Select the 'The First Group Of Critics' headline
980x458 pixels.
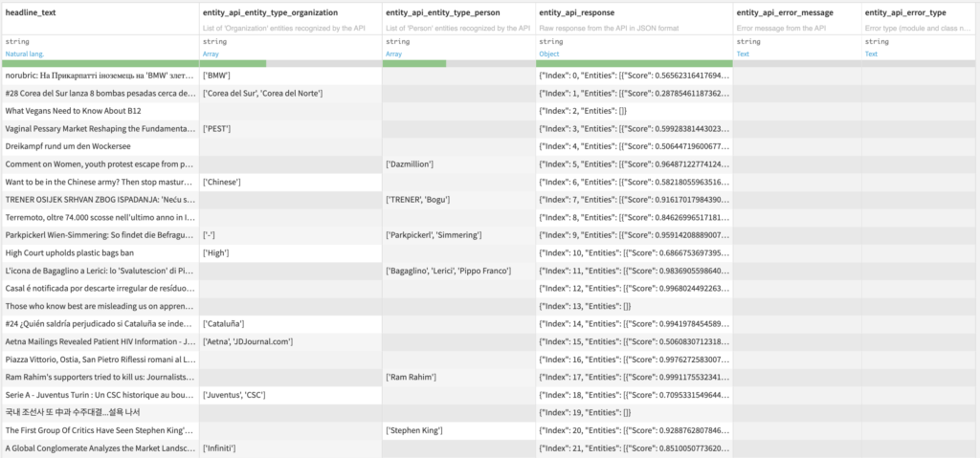pos(100,430)
